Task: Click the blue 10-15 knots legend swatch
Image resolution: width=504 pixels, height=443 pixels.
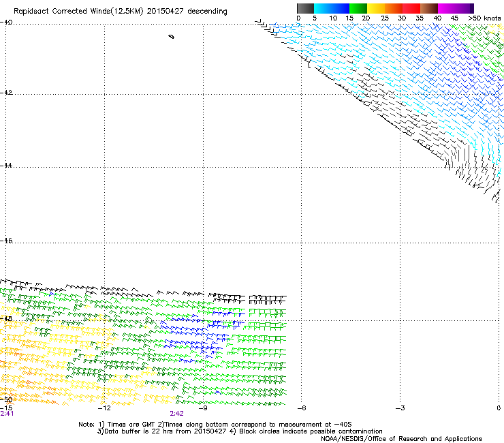Action: click(341, 8)
